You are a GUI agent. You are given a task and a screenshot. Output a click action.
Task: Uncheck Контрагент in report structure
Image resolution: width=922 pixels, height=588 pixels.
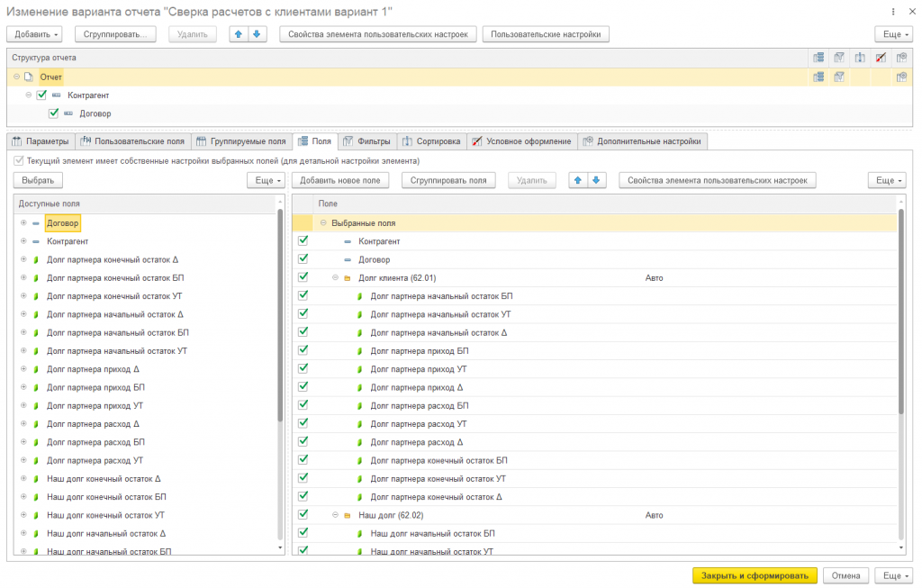(x=41, y=95)
